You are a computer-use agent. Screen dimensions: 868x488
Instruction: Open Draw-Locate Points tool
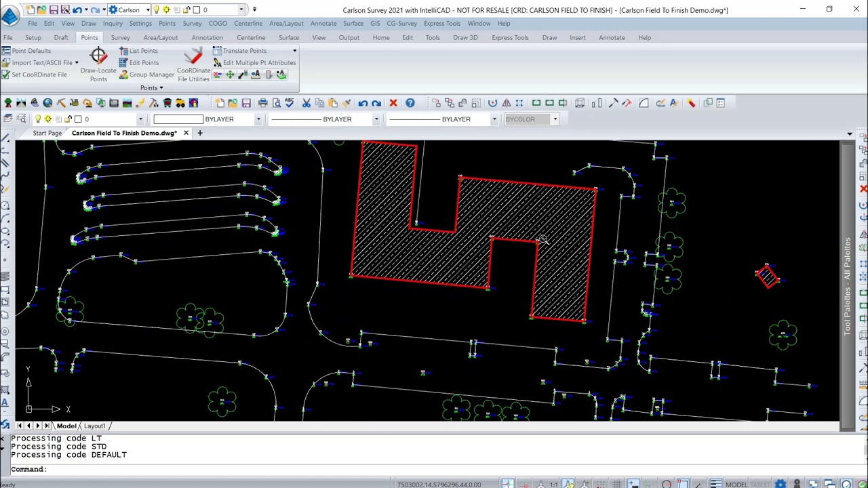pyautogui.click(x=98, y=65)
